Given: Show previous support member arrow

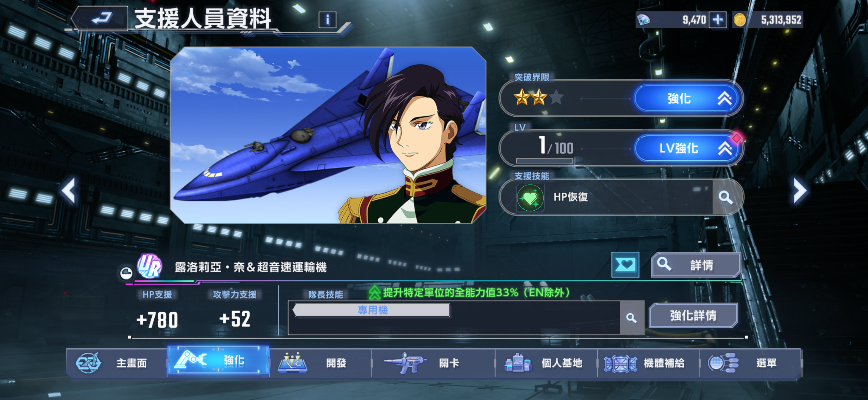Looking at the screenshot, I should pos(68,191).
